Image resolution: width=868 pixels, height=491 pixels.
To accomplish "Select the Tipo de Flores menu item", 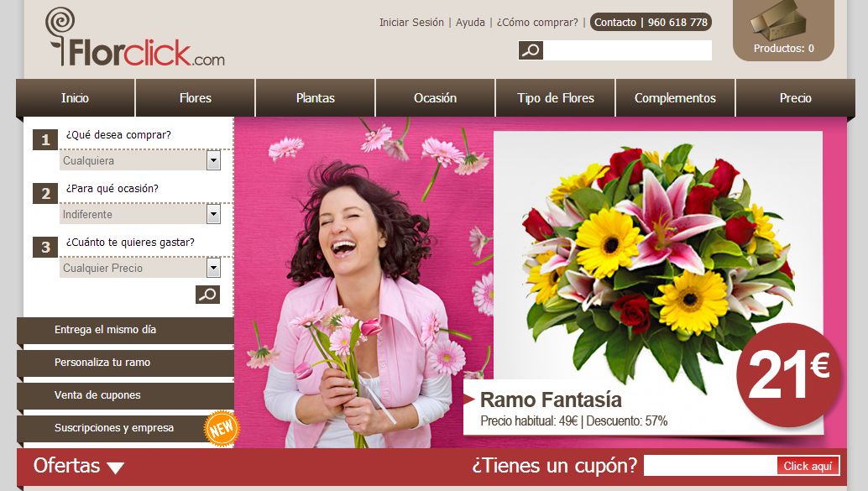I will pyautogui.click(x=555, y=98).
